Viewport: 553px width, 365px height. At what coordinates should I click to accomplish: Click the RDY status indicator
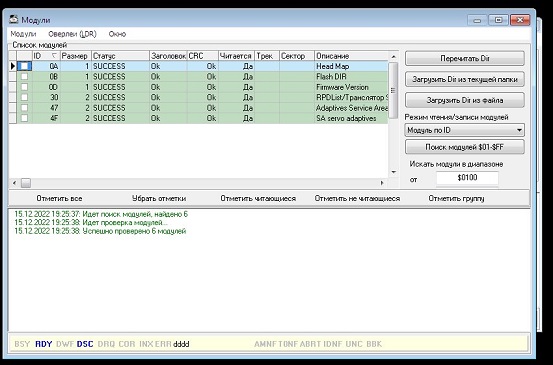pos(44,344)
